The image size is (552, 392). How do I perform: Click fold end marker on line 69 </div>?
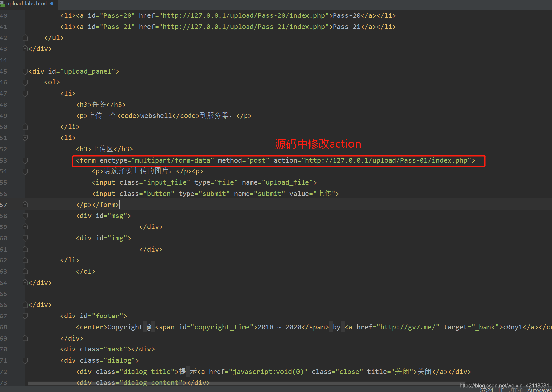click(25, 338)
